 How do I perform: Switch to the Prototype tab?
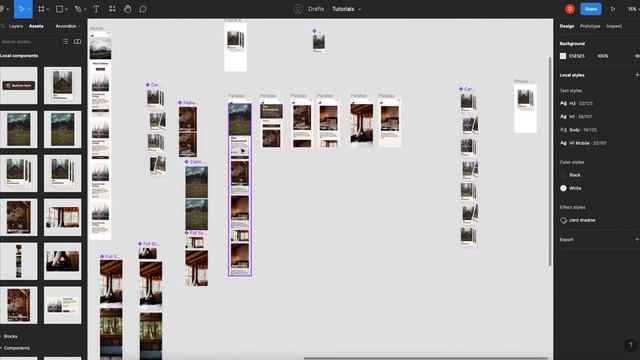click(590, 26)
